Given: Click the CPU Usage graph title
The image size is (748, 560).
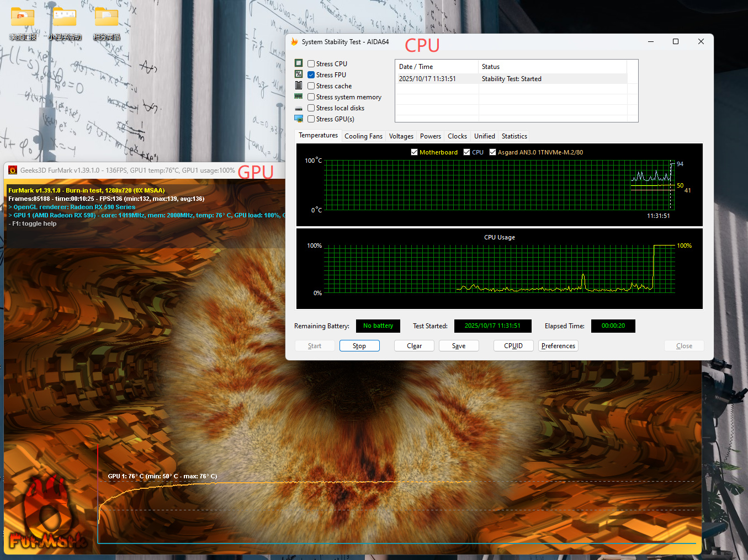Looking at the screenshot, I should tap(500, 237).
